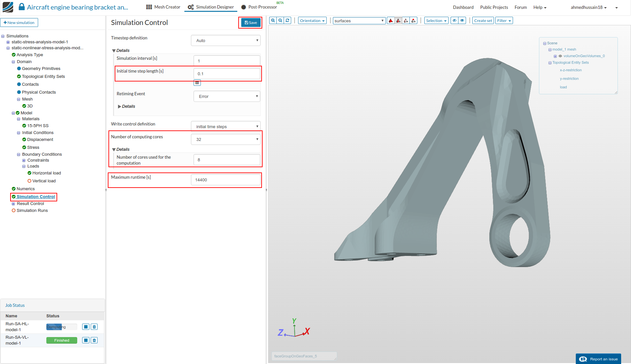Open the Post-Processor tab
Viewport: 631px width, 364px height.
coord(259,7)
